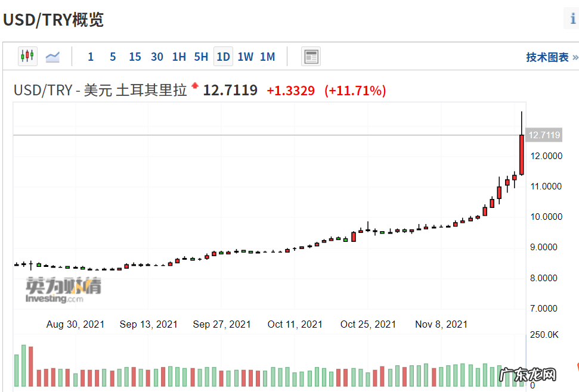Open the chart headlines panel icon

pos(311,56)
